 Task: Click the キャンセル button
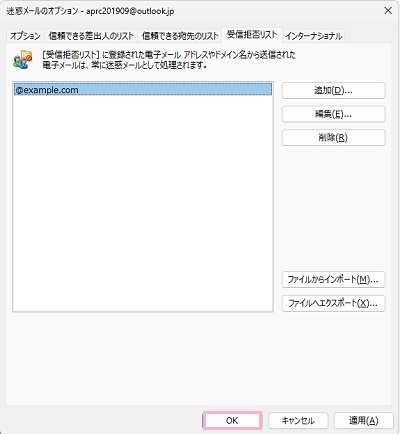click(x=298, y=420)
